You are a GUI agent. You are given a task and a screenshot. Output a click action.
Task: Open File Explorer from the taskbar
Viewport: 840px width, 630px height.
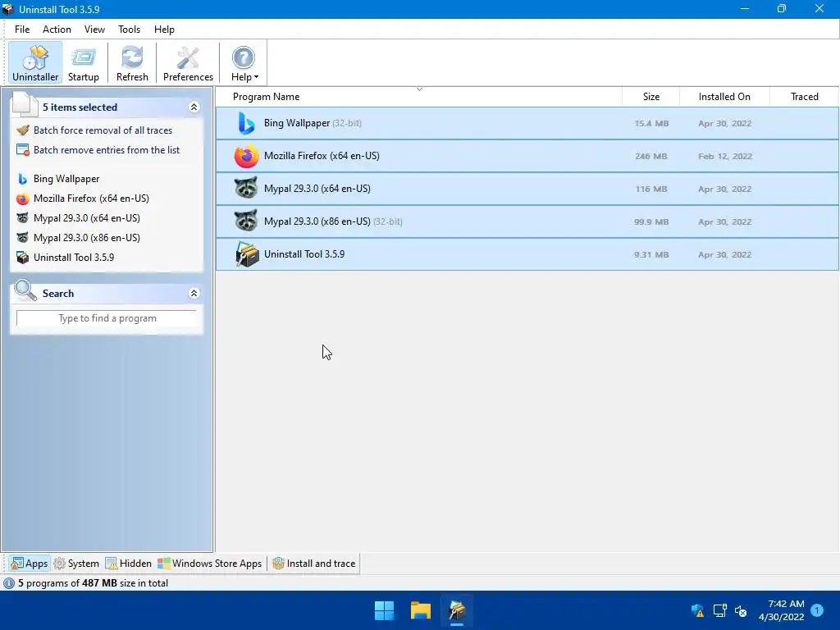[421, 610]
